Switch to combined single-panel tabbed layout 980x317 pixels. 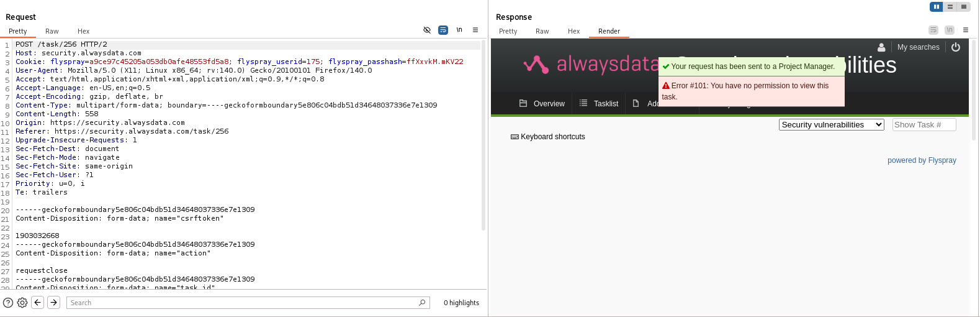[964, 7]
